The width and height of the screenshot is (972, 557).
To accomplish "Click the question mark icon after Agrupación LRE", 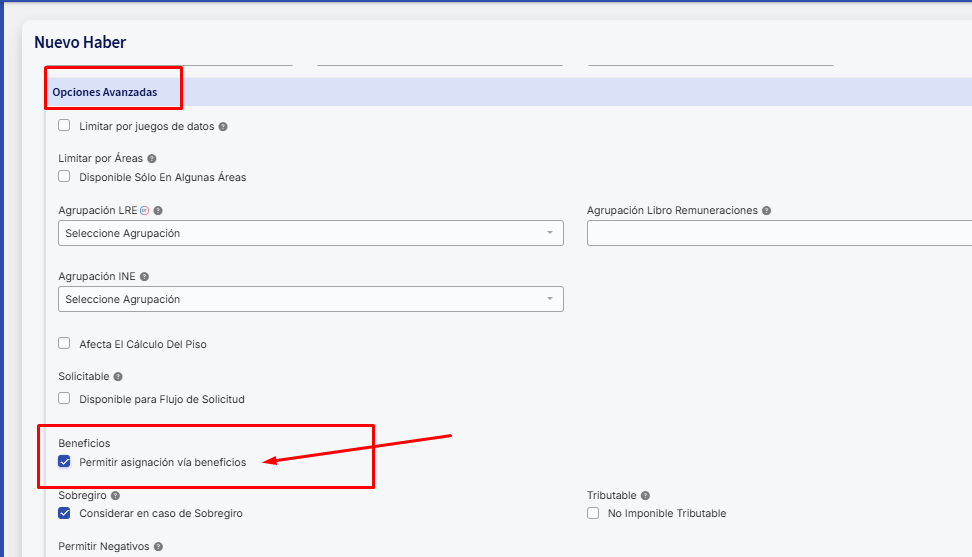I will [158, 211].
